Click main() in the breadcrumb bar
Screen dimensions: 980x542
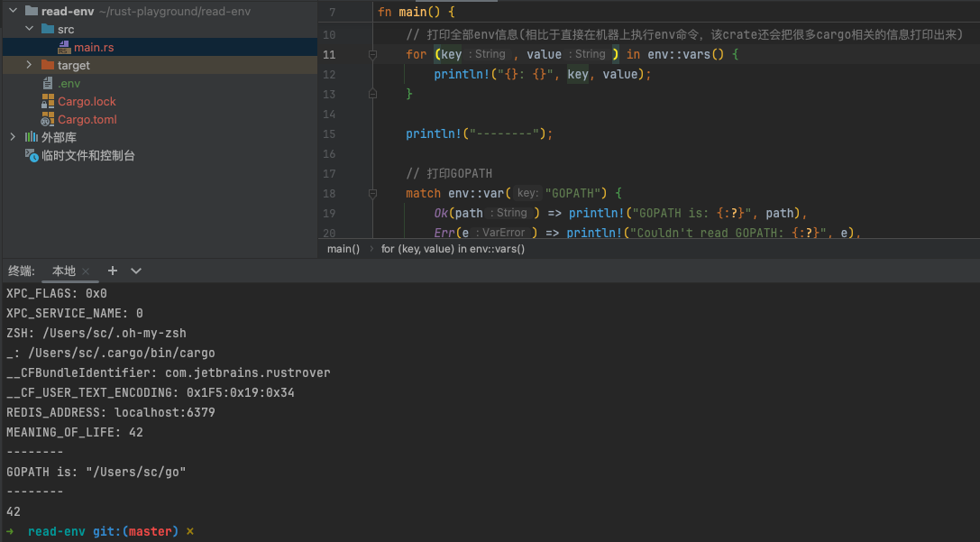(343, 249)
